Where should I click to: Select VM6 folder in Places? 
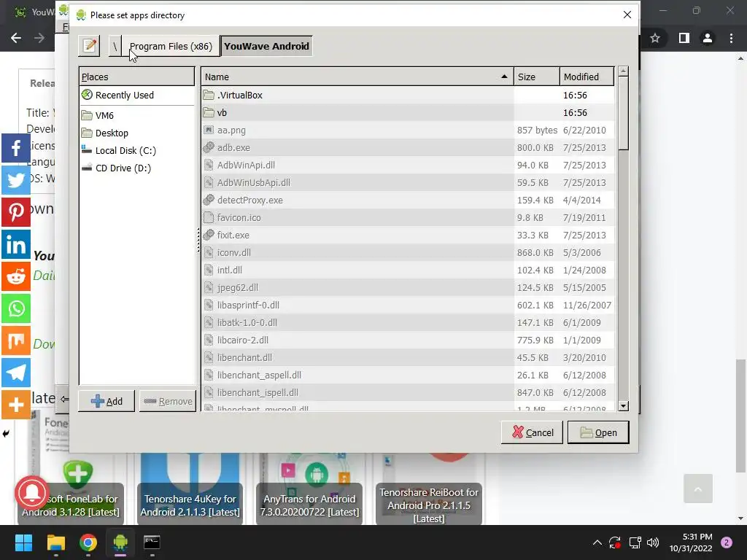pyautogui.click(x=136, y=115)
